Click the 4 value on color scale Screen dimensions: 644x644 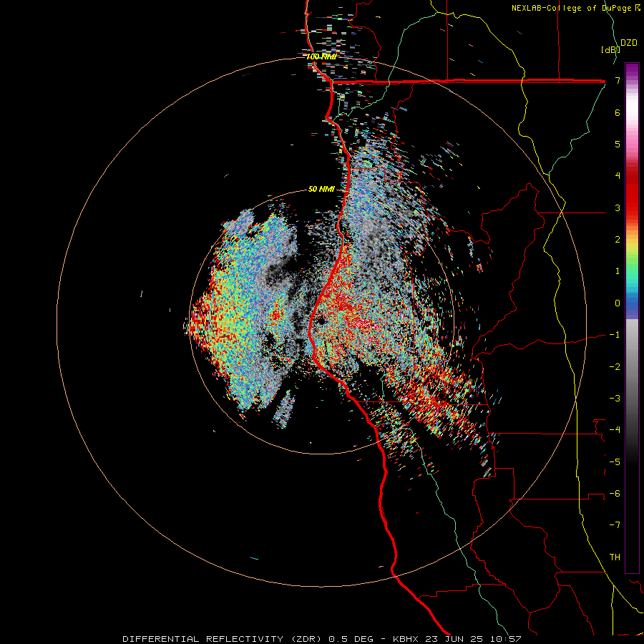click(618, 176)
